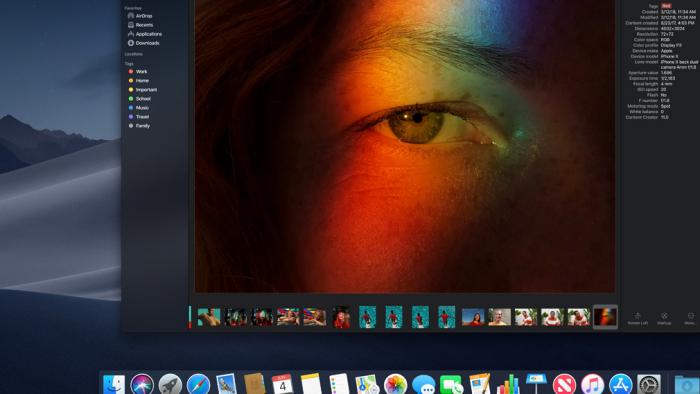Screen dimensions: 700x394
Task: Open the App Store in Dock
Action: (621, 385)
